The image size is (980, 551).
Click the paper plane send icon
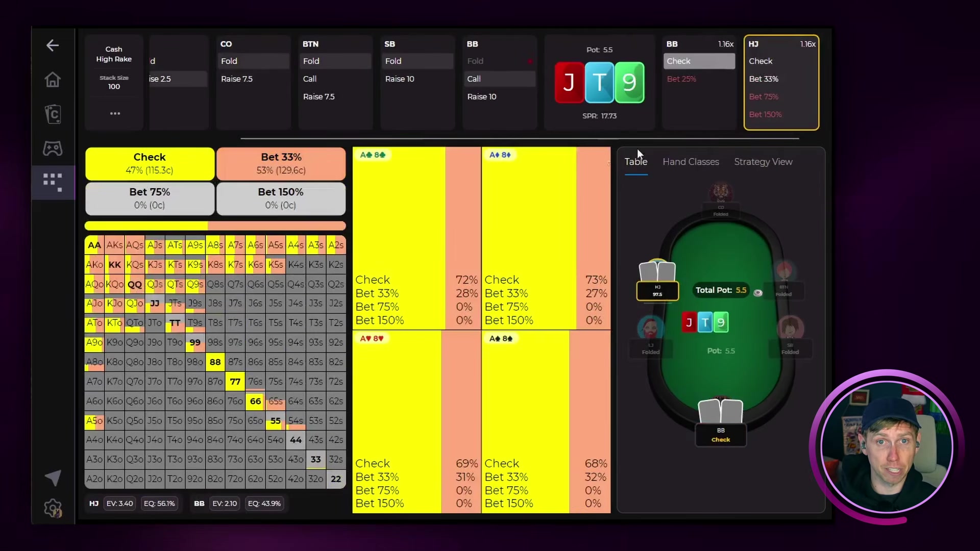point(53,478)
